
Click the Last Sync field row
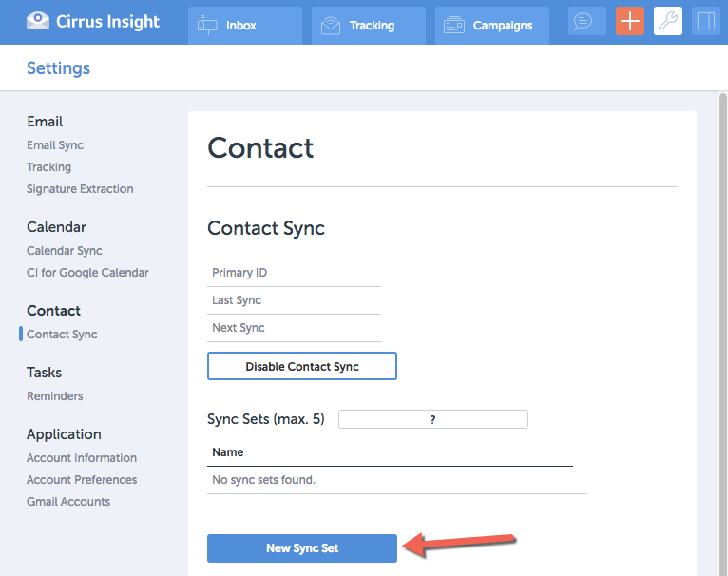295,300
